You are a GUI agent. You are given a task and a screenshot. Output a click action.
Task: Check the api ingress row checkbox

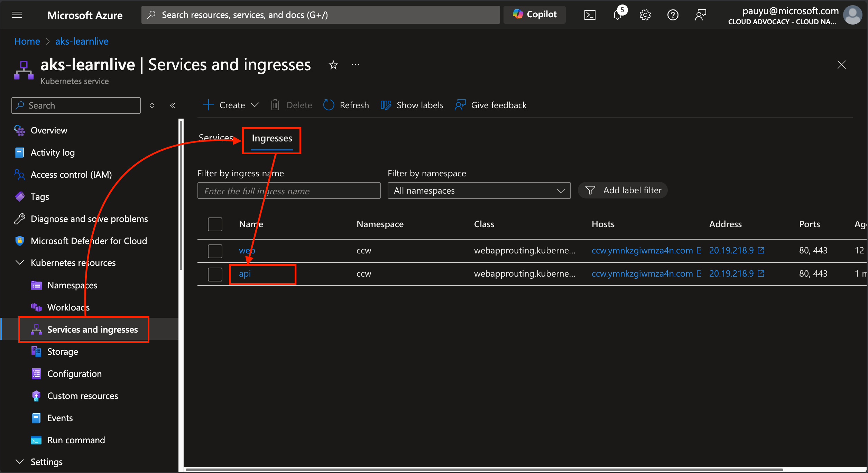pyautogui.click(x=215, y=274)
